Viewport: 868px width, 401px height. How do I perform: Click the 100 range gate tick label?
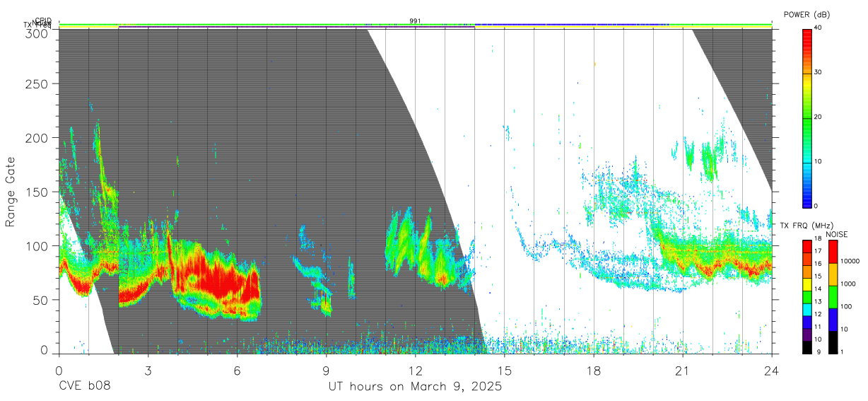point(36,245)
